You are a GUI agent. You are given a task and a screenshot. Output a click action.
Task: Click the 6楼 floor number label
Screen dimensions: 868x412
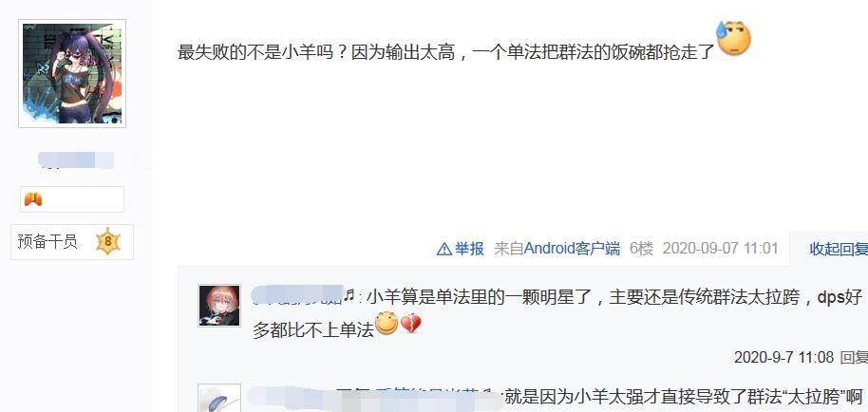642,249
